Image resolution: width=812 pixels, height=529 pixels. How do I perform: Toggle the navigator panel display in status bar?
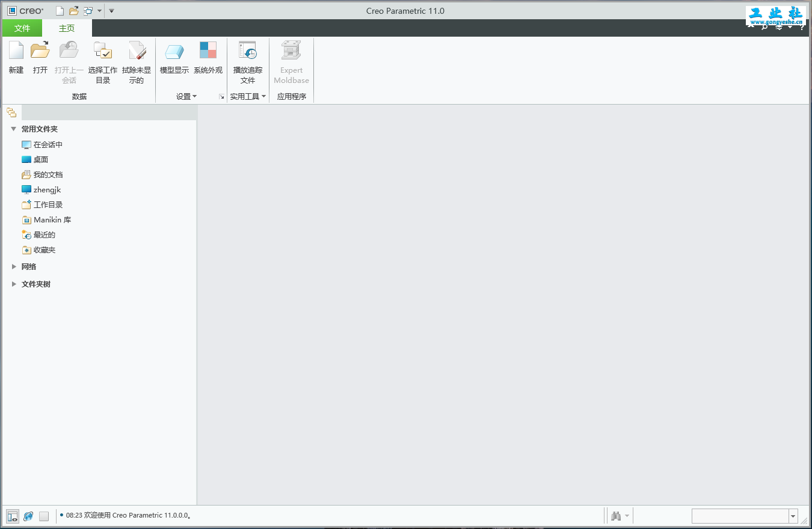[13, 516]
